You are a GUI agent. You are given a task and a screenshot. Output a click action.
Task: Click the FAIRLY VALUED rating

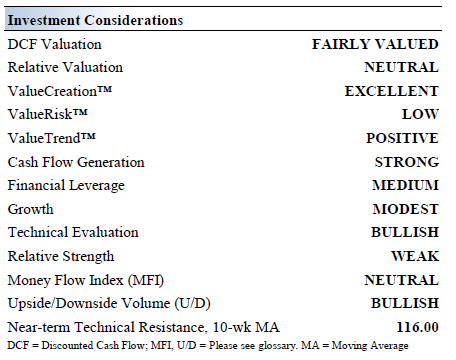click(x=375, y=44)
